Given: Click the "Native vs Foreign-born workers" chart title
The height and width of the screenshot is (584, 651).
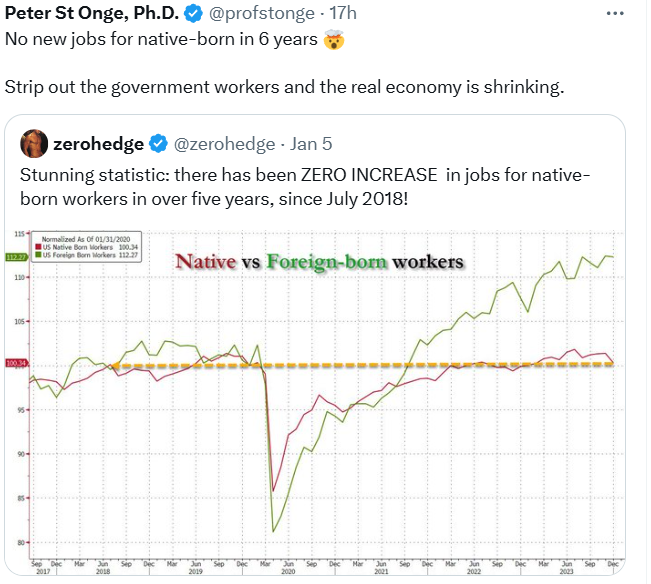Looking at the screenshot, I should coord(319,262).
